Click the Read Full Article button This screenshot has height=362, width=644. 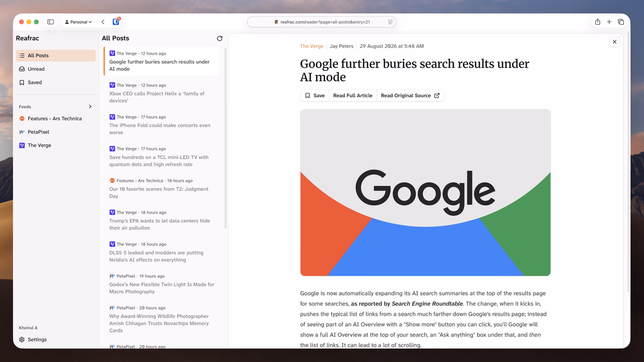[x=353, y=96]
